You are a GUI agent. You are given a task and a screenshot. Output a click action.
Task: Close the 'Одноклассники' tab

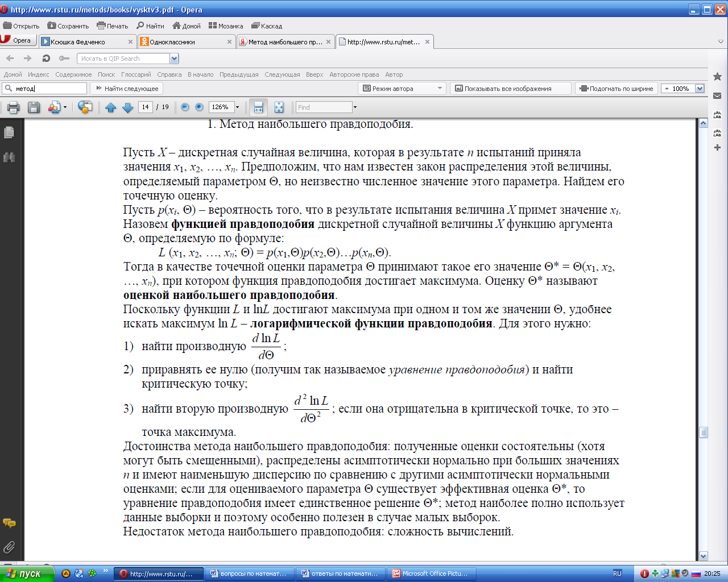click(x=230, y=41)
